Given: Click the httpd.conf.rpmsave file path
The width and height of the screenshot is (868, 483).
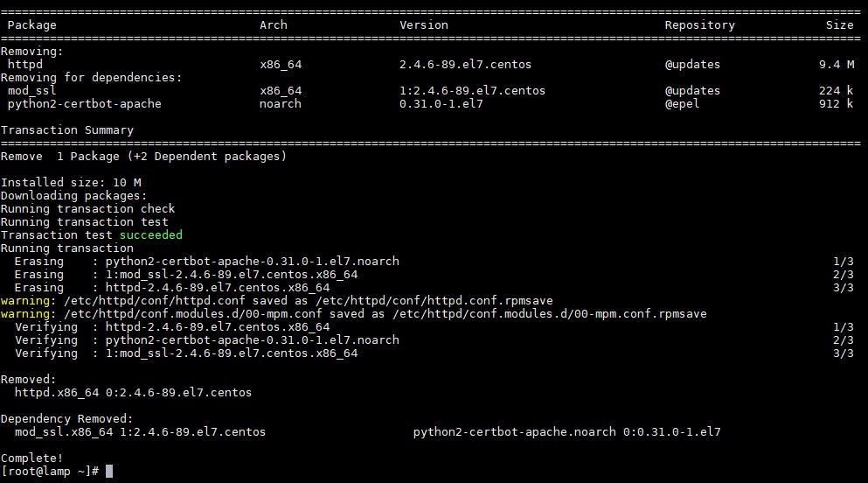Looking at the screenshot, I should (434, 301).
